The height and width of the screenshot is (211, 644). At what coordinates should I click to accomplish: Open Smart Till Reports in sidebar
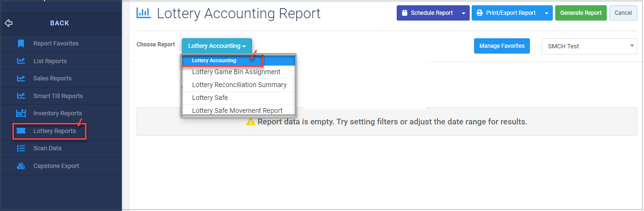tap(58, 96)
